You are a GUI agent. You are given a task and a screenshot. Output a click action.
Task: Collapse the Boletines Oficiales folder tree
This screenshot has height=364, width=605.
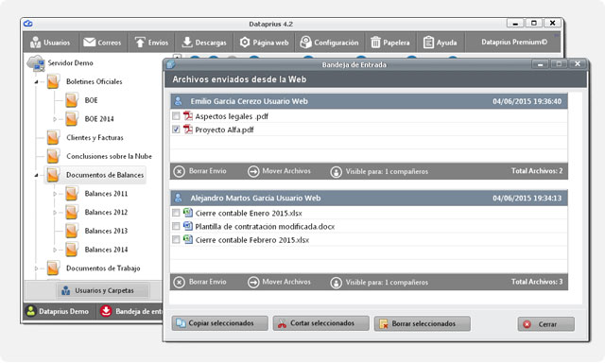click(x=36, y=82)
